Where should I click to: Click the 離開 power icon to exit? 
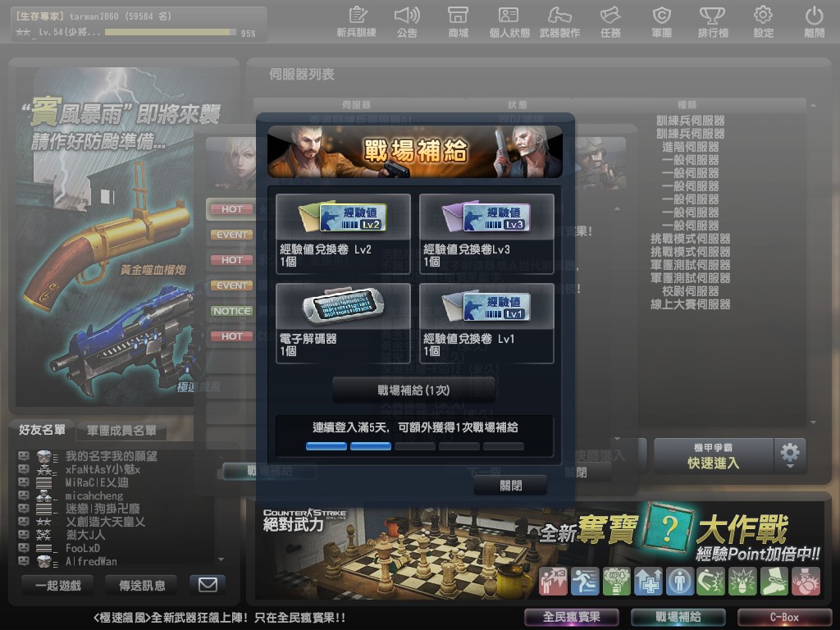tap(814, 21)
